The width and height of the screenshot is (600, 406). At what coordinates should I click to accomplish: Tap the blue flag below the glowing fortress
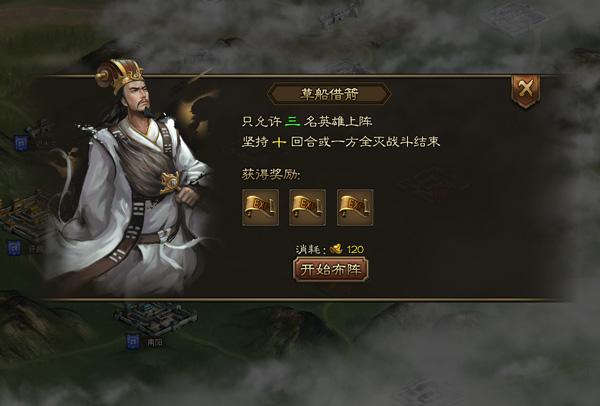point(14,248)
